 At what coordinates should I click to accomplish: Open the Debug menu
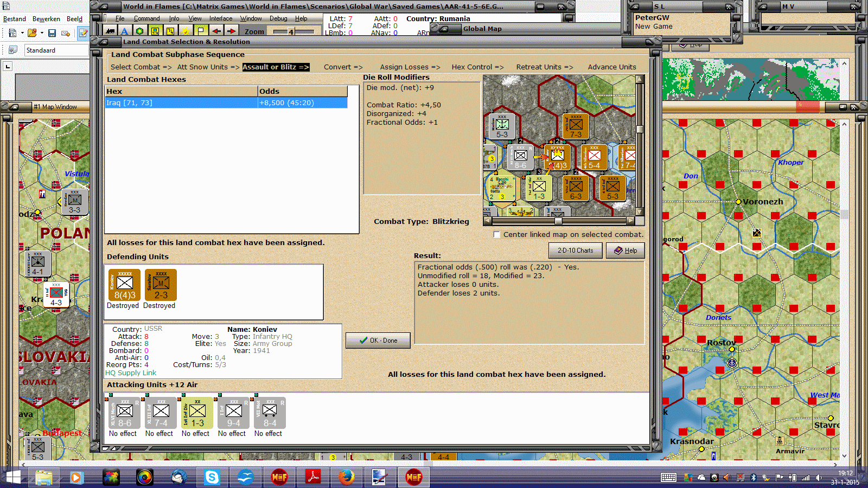pyautogui.click(x=278, y=18)
